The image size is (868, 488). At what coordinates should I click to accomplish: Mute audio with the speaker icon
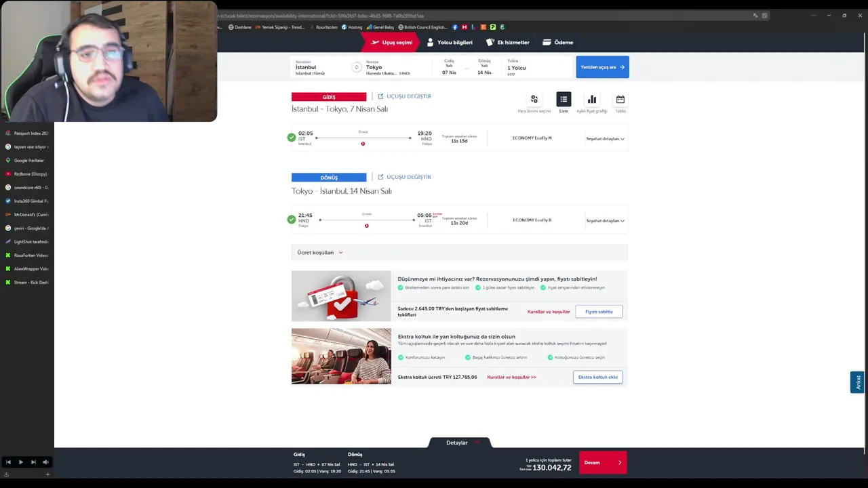45,462
